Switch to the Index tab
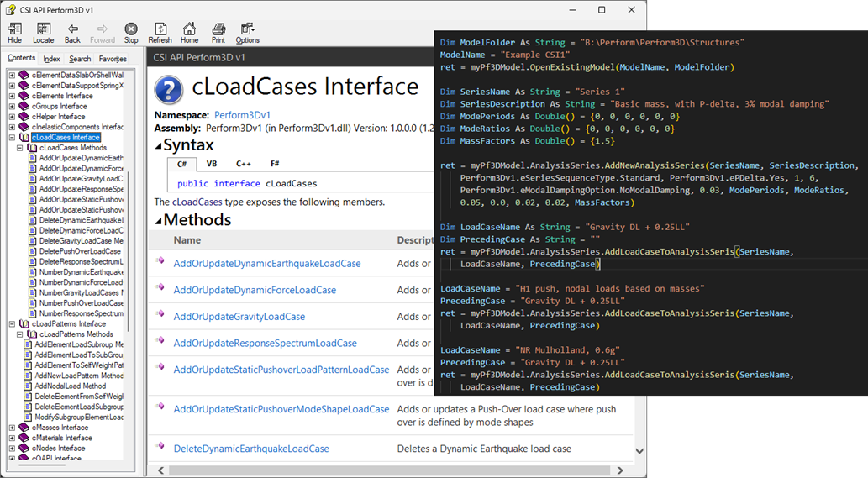 [51, 59]
